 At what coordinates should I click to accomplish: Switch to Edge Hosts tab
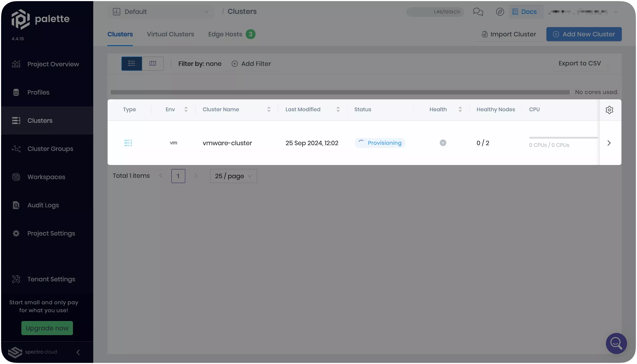[225, 34]
